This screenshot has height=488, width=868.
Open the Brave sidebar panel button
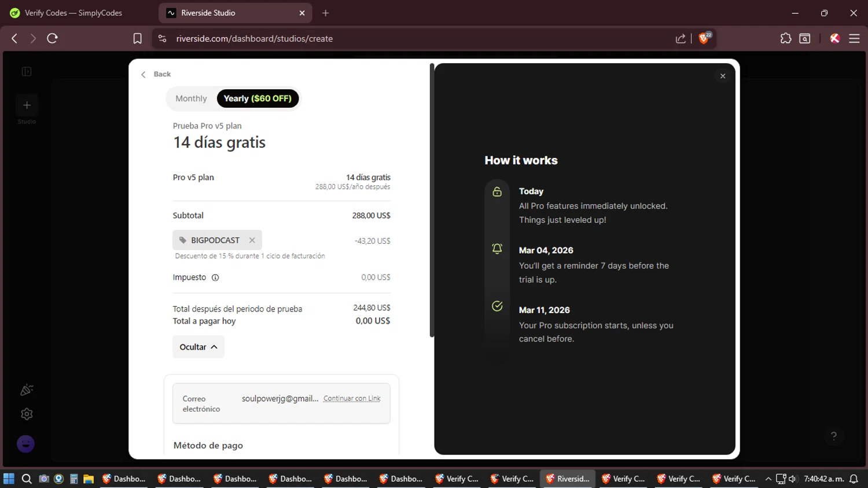805,39
